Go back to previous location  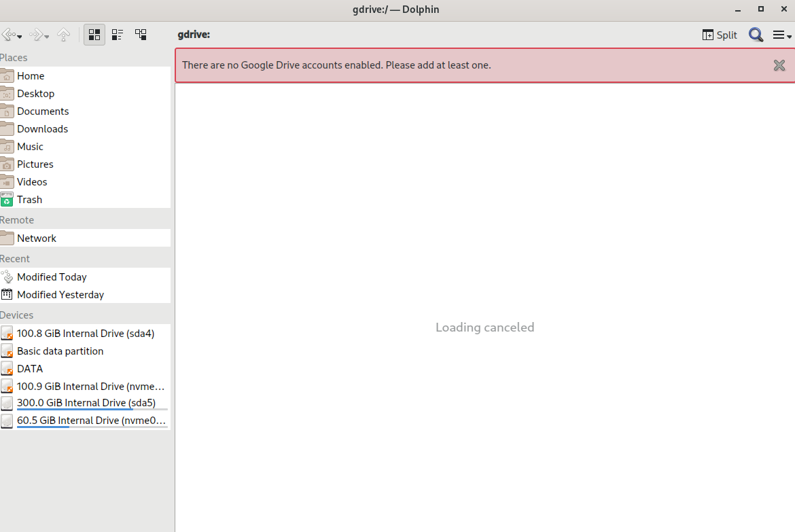(8, 35)
